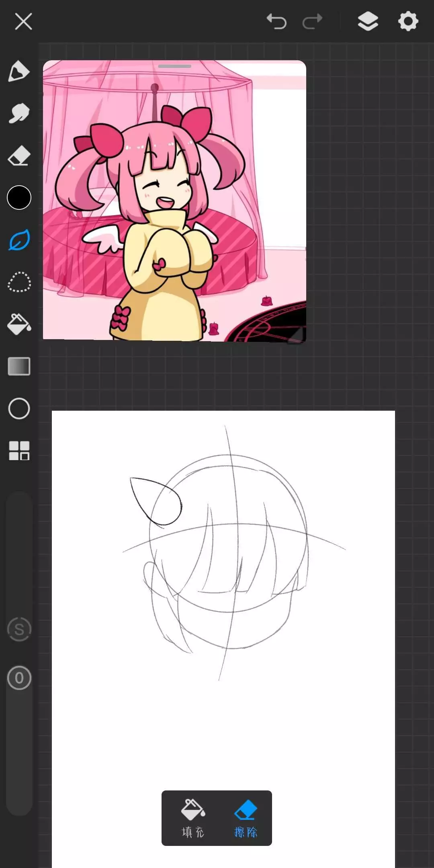Screen dimensions: 434x868
Task: Open the layers panel
Action: pyautogui.click(x=368, y=21)
